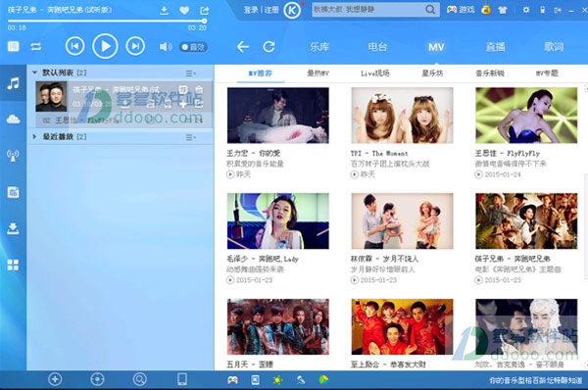This screenshot has height=390, width=588.
Task: Open the 游戏 games entry
Action: (x=461, y=10)
